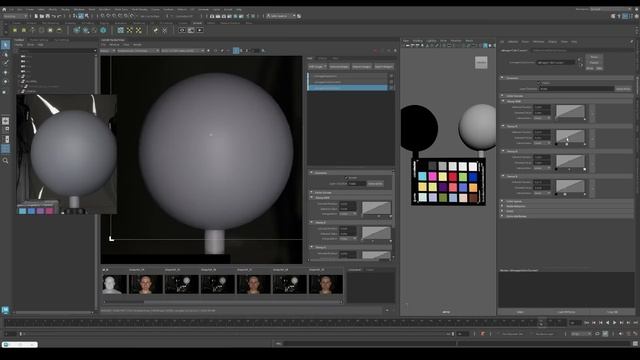Viewport: 640px width, 360px height.
Task: Open the menu set dropdown on status line
Action: [15, 16]
